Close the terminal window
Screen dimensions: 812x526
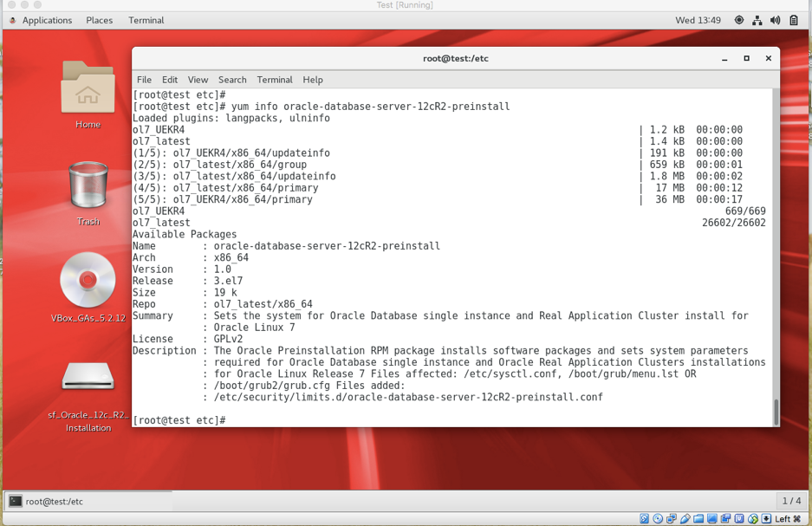point(769,59)
